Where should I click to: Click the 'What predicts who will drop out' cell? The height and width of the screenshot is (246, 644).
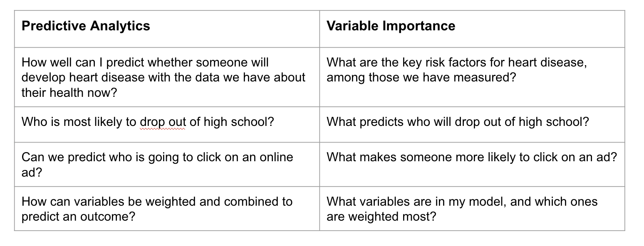click(472, 124)
